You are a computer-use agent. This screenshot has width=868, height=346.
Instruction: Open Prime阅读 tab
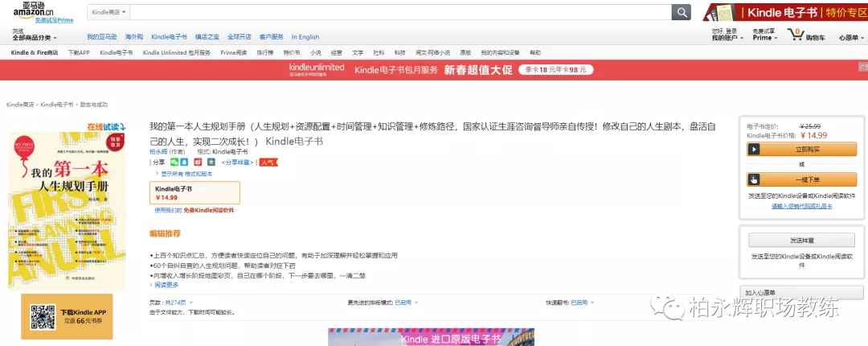pos(234,52)
